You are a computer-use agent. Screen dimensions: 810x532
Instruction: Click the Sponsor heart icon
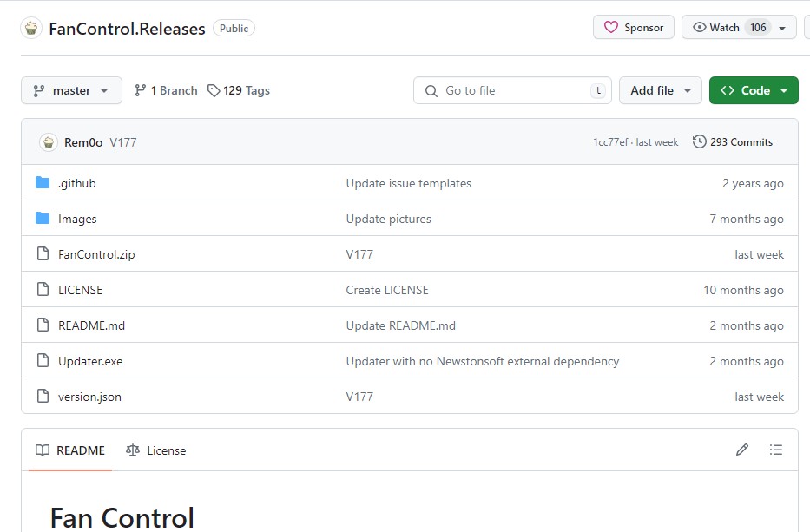(x=611, y=27)
